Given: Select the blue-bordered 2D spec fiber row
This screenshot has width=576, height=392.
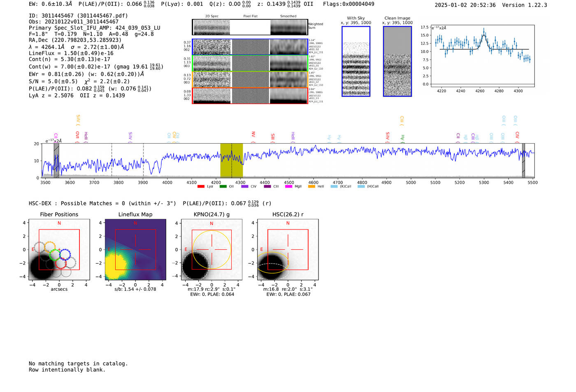Looking at the screenshot, I should pyautogui.click(x=250, y=47).
